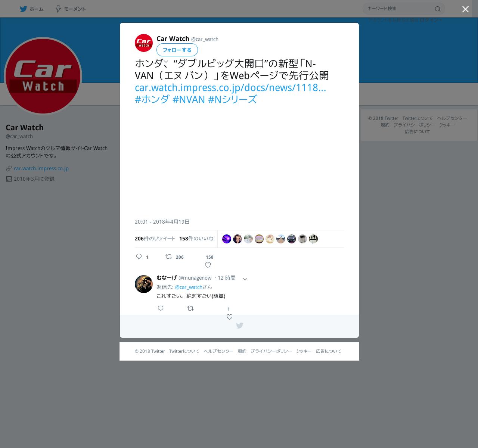Open the 206件のリツイート list
Screen dimensions: 478x448
(155, 238)
